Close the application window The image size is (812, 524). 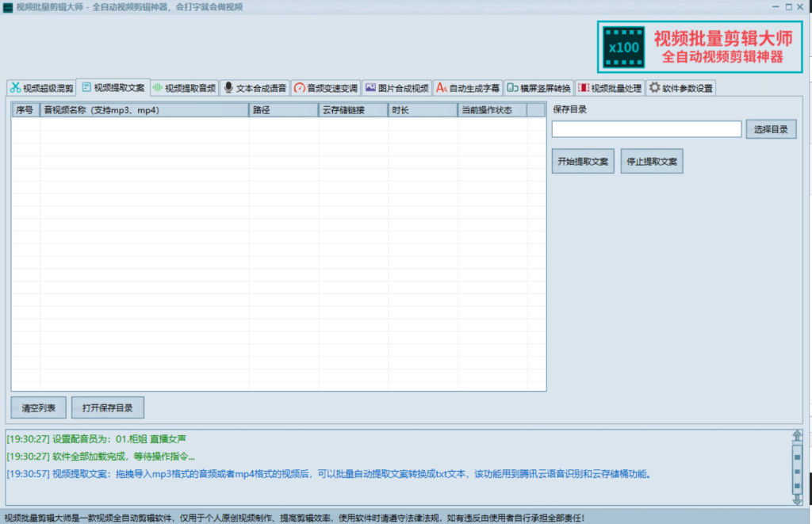click(800, 6)
